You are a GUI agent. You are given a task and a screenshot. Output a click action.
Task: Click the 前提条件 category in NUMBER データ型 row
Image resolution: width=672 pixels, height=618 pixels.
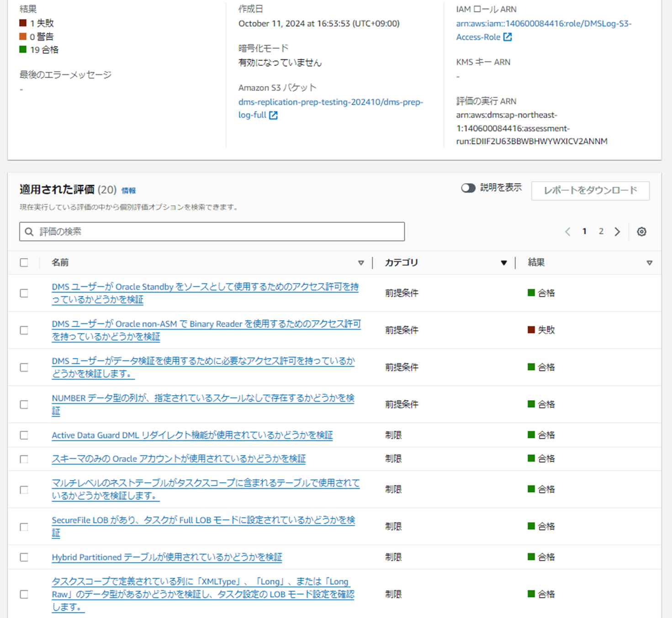[402, 404]
